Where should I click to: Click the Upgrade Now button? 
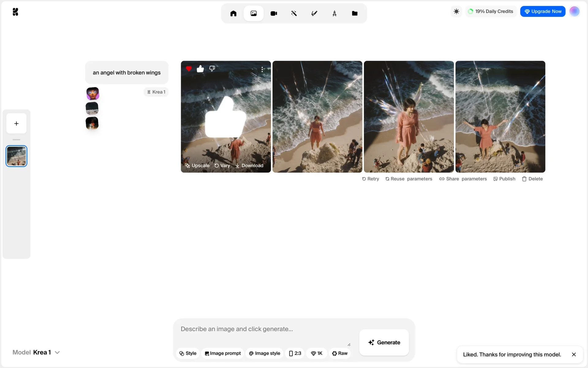tap(543, 11)
